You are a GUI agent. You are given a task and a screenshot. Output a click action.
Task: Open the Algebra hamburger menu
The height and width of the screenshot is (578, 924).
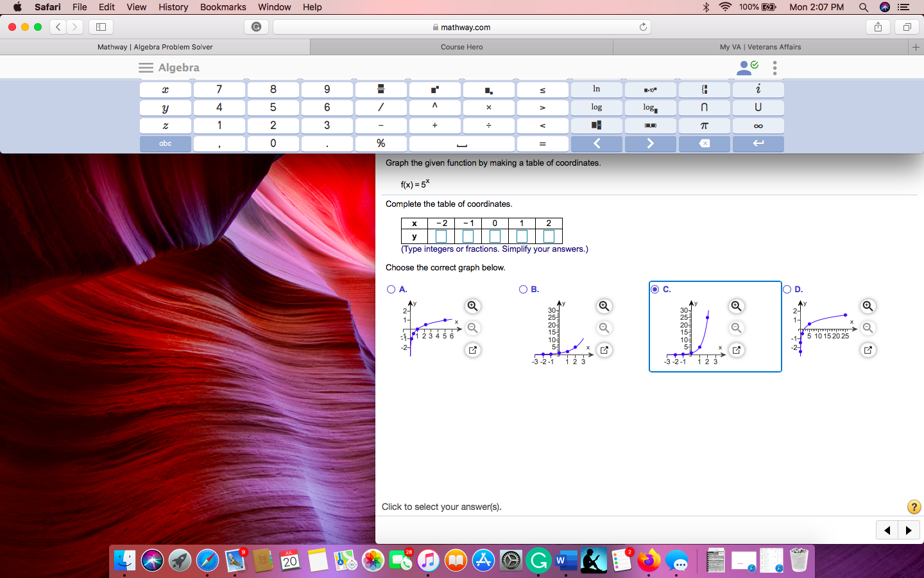click(x=146, y=67)
